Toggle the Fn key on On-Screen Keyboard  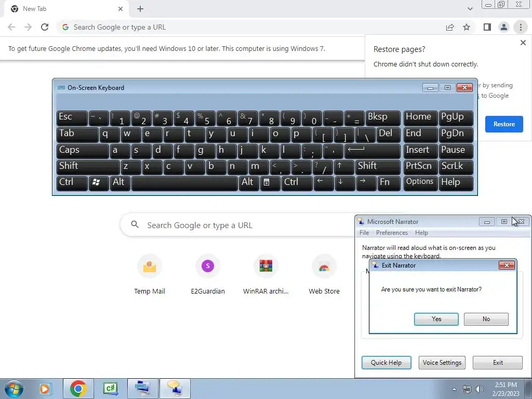[389, 183]
